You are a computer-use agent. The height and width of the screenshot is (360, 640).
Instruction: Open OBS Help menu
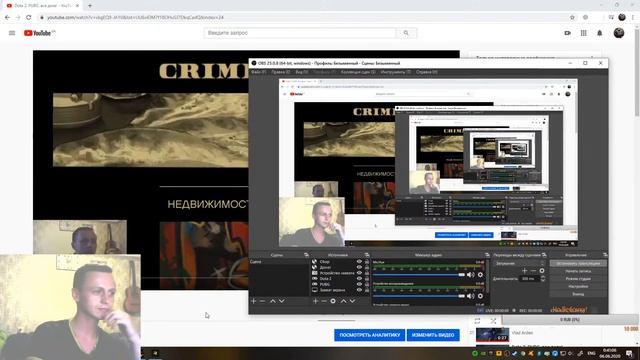(x=427, y=72)
